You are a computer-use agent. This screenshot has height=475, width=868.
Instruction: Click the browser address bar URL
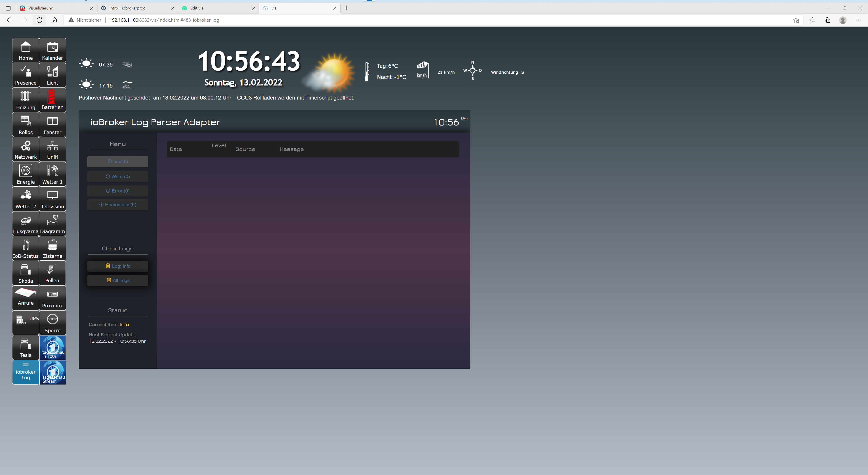coord(164,20)
